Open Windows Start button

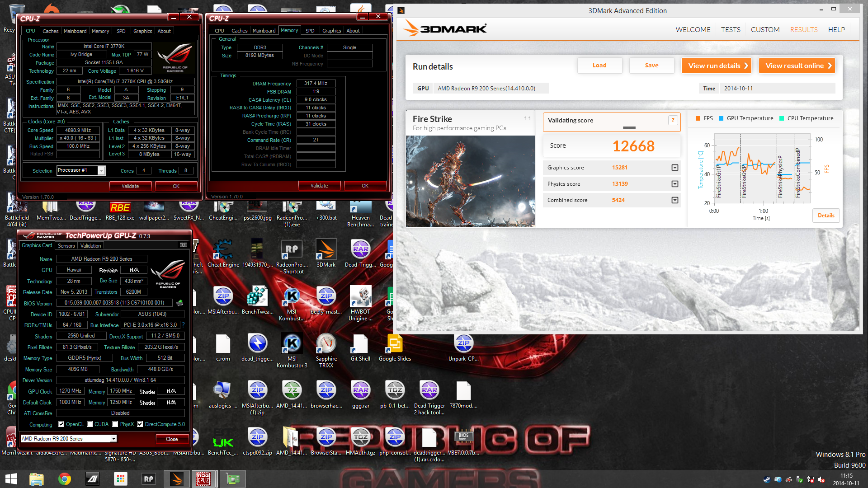pos(11,479)
